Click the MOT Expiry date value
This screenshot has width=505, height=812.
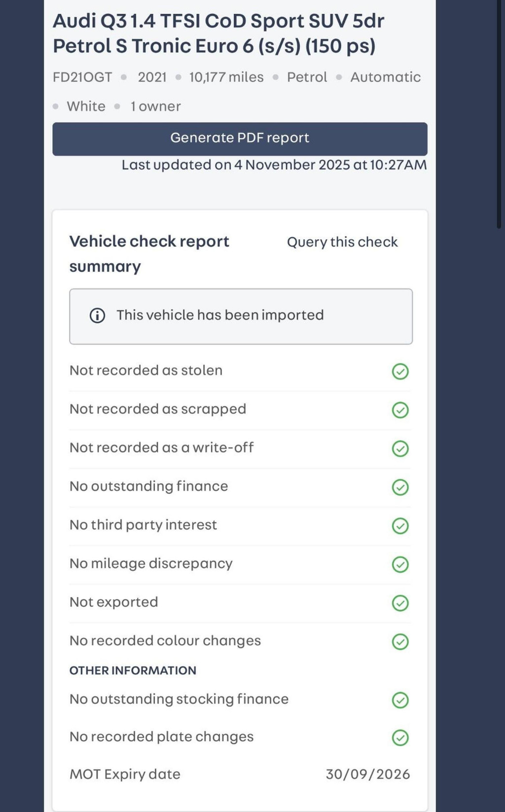(x=367, y=774)
